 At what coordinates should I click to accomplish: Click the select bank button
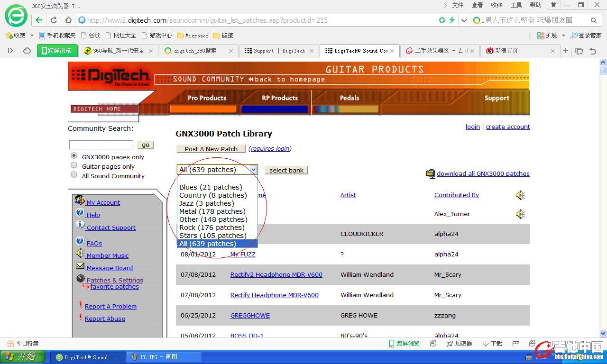tap(286, 170)
